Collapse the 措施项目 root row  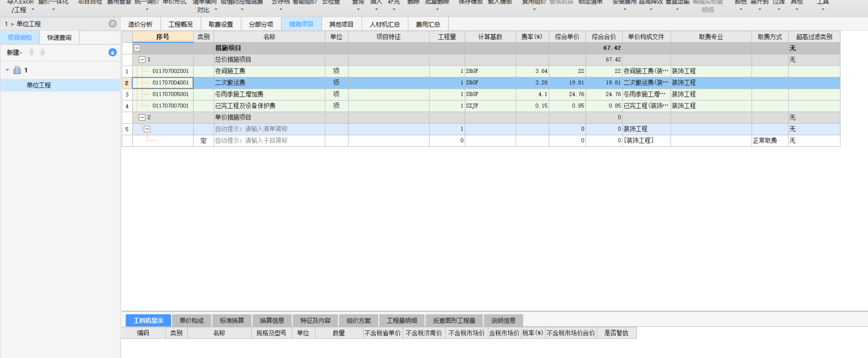tap(137, 48)
